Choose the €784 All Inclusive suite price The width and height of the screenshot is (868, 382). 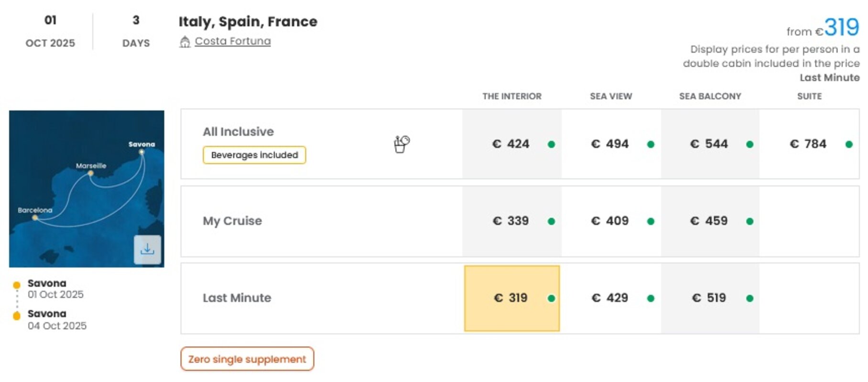[809, 144]
